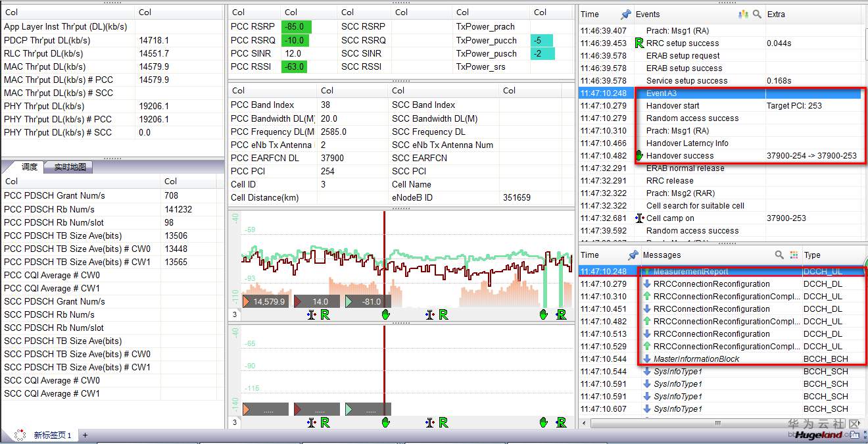Click the leftmost green R marker under upper chart
The width and height of the screenshot is (868, 444).
click(324, 314)
